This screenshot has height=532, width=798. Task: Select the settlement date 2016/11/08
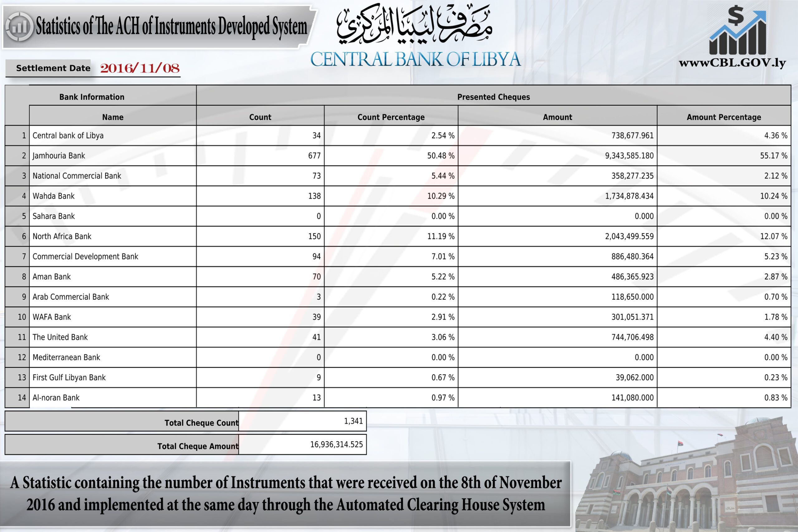pos(140,69)
